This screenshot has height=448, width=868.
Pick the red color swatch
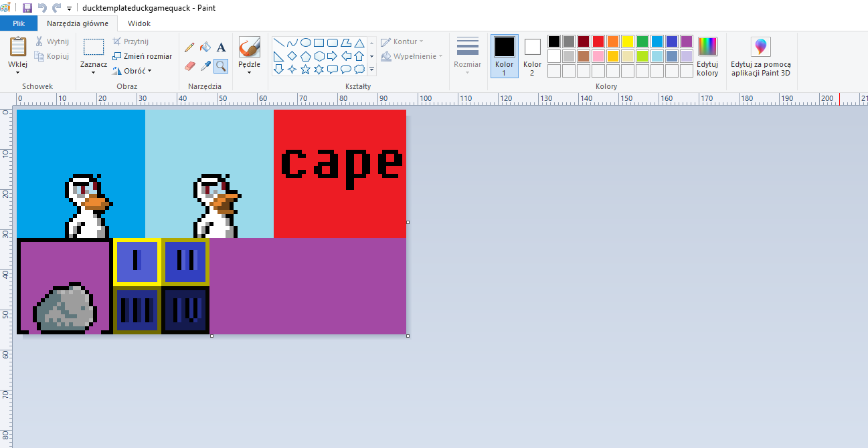(598, 41)
